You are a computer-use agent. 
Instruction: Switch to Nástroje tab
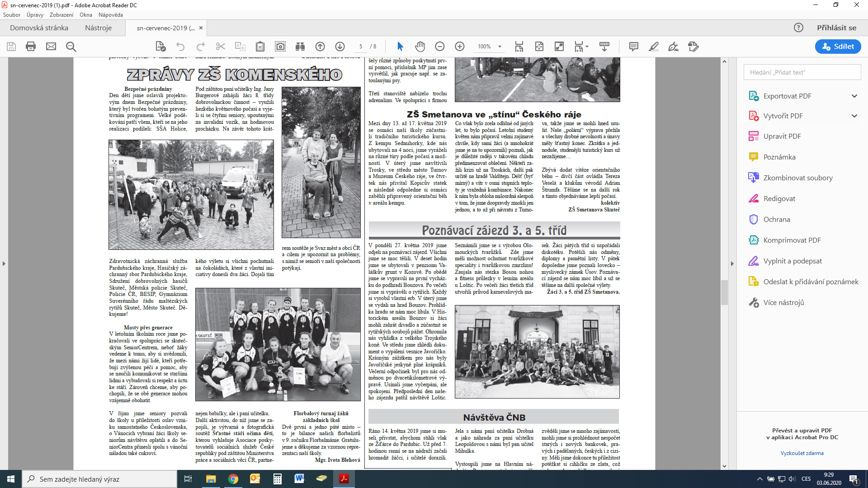tap(98, 28)
